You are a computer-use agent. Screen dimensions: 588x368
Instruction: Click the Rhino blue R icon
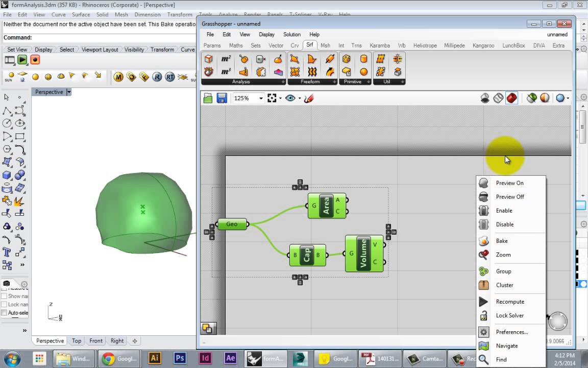157,77
